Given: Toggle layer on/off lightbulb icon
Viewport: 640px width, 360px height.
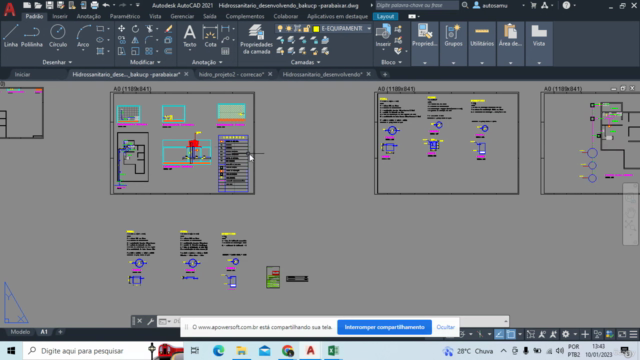Looking at the screenshot, I should click(280, 29).
